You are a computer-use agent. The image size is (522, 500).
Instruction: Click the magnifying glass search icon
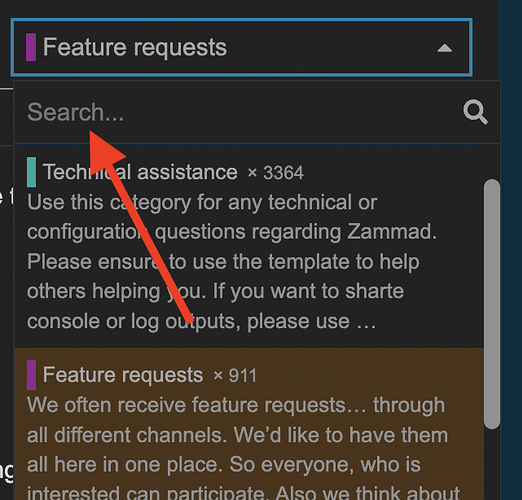[475, 112]
